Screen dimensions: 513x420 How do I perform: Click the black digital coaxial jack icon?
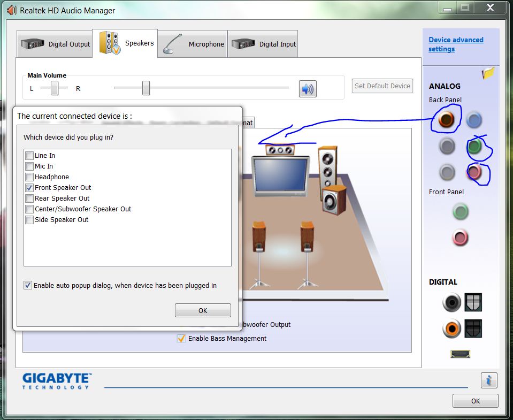coord(451,302)
